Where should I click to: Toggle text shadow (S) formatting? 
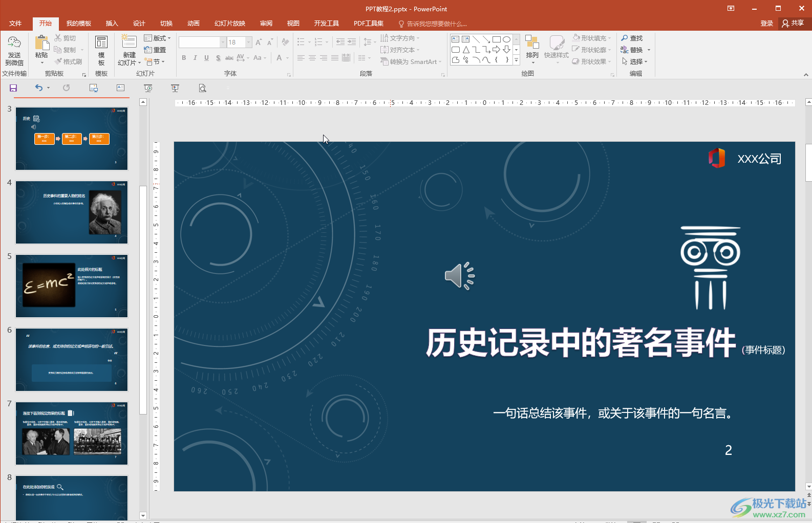[218, 58]
